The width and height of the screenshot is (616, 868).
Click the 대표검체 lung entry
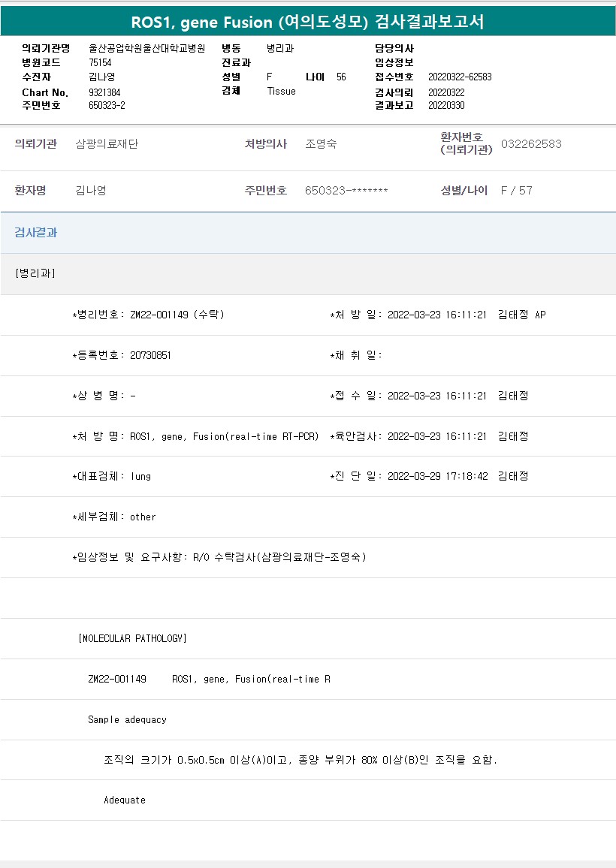[x=112, y=477]
